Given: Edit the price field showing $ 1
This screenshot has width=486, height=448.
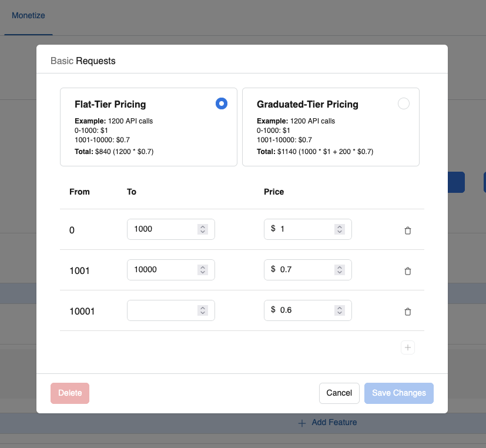Looking at the screenshot, I should 308,229.
